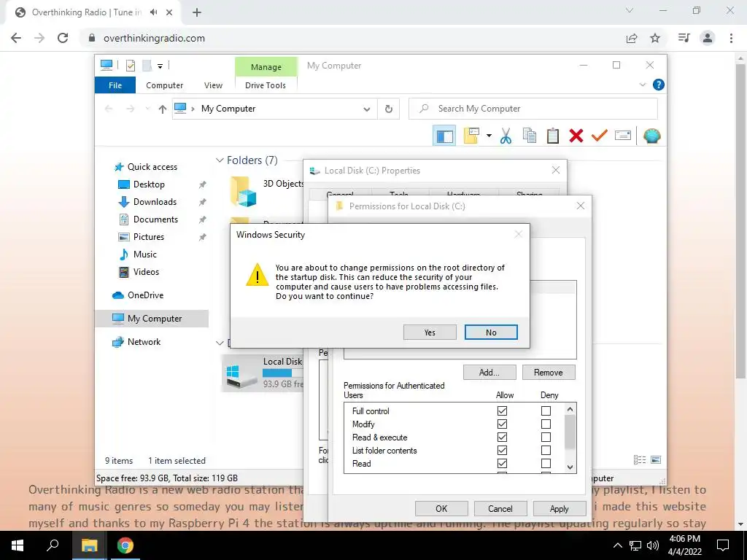This screenshot has height=560, width=747.
Task: Click the Cut scissors icon
Action: click(x=506, y=136)
